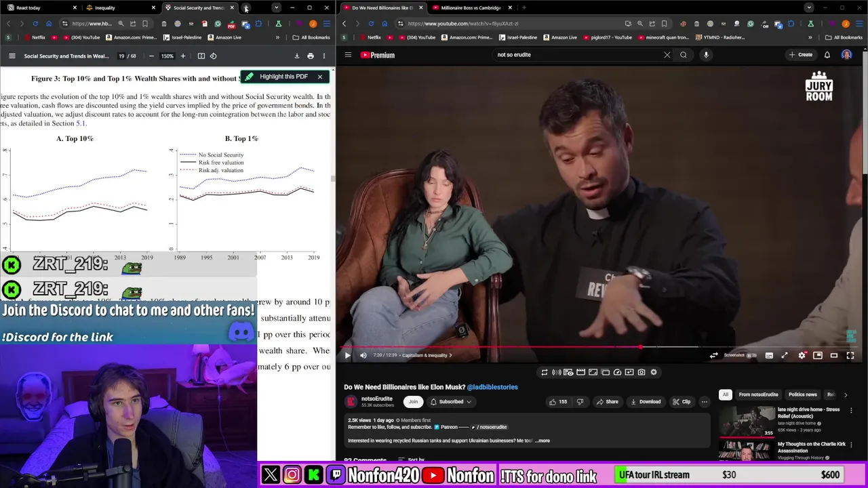The width and height of the screenshot is (868, 488).
Task: Switch video to miniplayer
Action: (818, 355)
